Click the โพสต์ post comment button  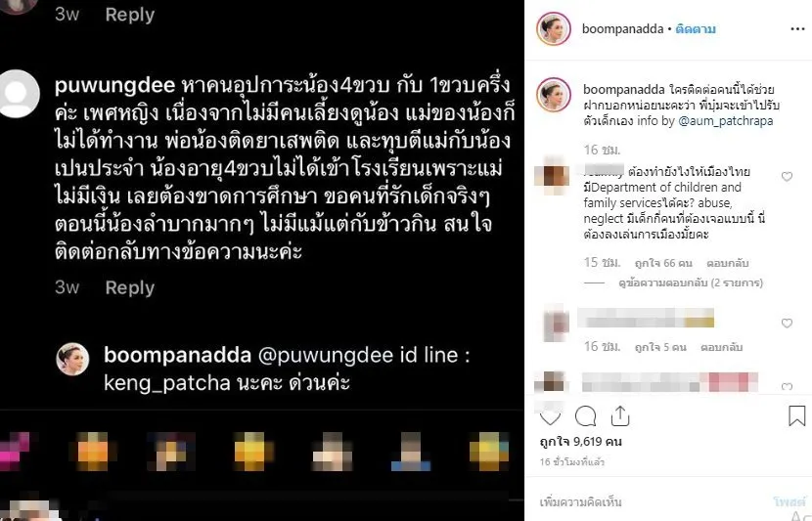(x=789, y=501)
